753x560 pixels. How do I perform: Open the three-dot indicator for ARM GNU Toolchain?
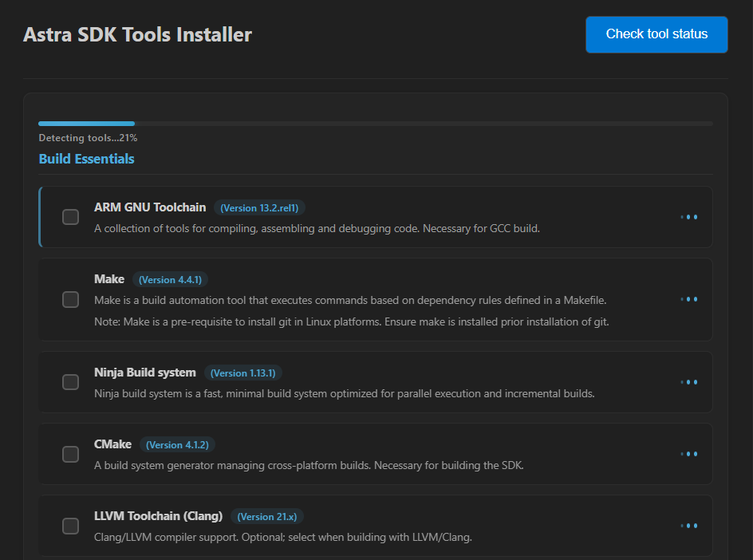689,217
